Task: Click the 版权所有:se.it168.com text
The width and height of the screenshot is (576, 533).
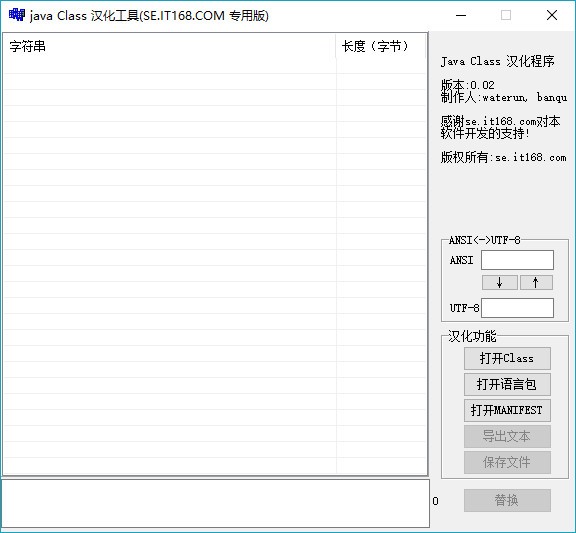Action: click(503, 157)
